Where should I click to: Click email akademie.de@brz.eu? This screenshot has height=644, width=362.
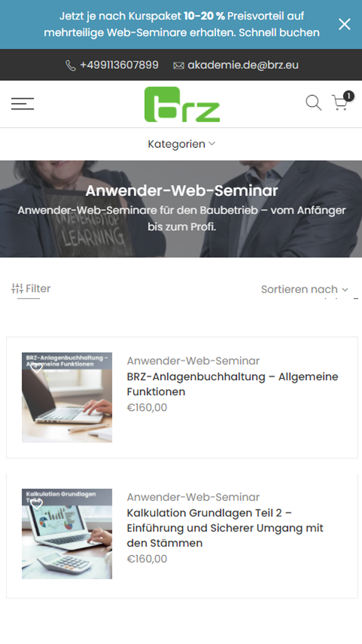click(243, 65)
